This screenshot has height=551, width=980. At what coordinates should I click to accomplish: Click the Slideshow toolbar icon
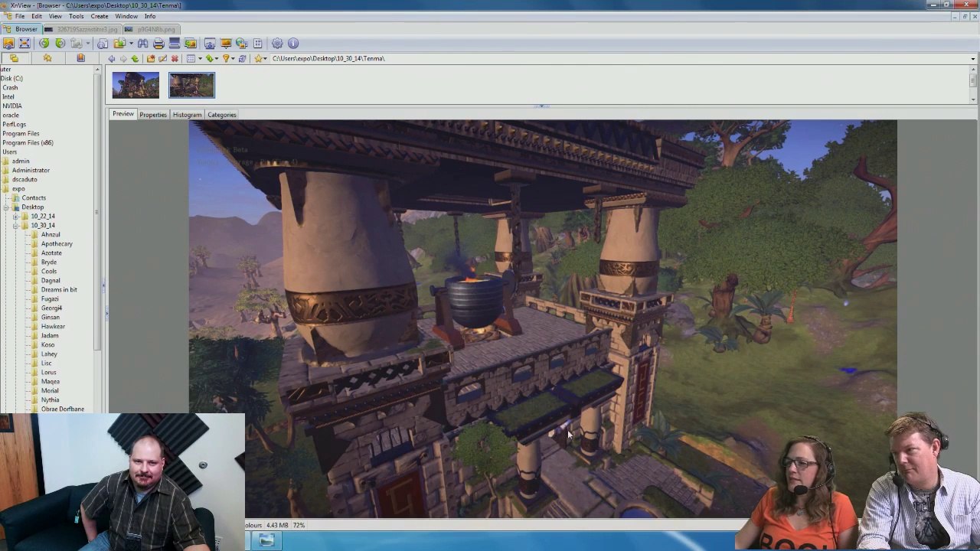tap(226, 44)
